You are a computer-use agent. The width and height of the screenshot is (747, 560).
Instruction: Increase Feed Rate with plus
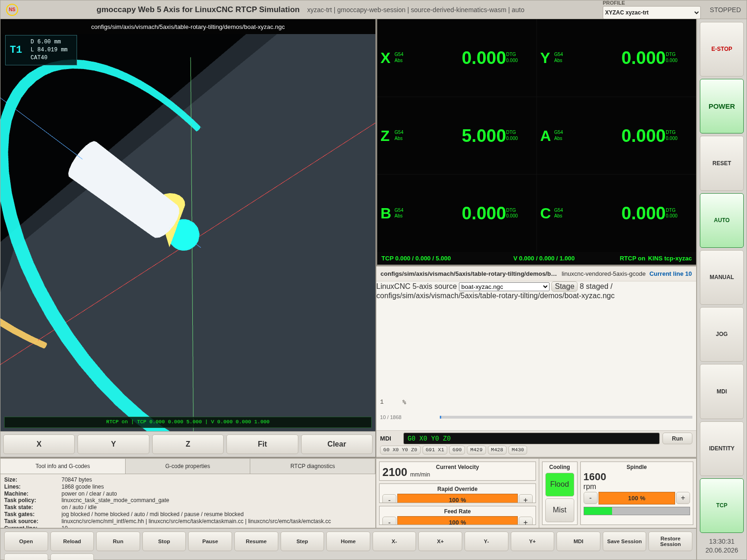point(526,522)
